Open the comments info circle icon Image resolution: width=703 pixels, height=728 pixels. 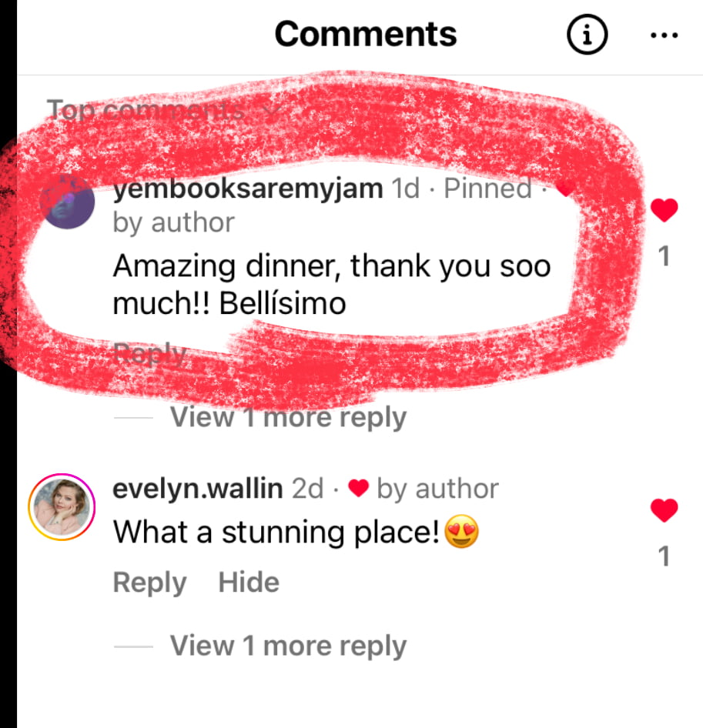pyautogui.click(x=587, y=35)
